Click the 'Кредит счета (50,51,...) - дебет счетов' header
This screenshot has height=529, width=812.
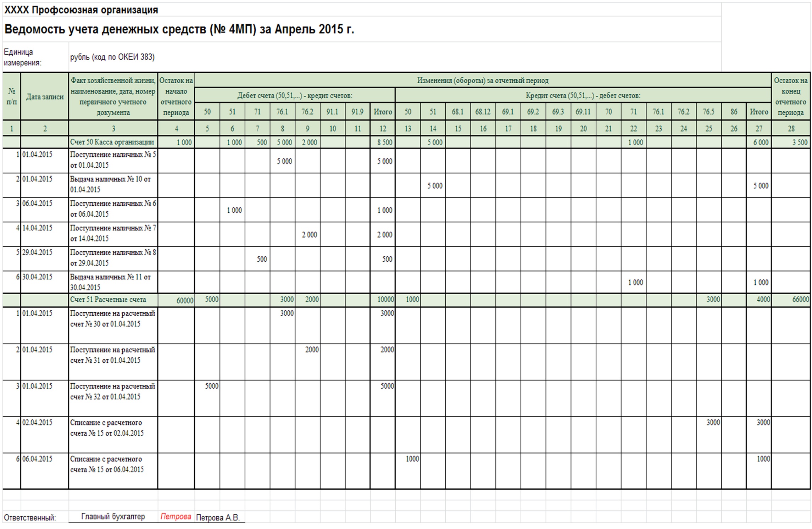(x=583, y=95)
